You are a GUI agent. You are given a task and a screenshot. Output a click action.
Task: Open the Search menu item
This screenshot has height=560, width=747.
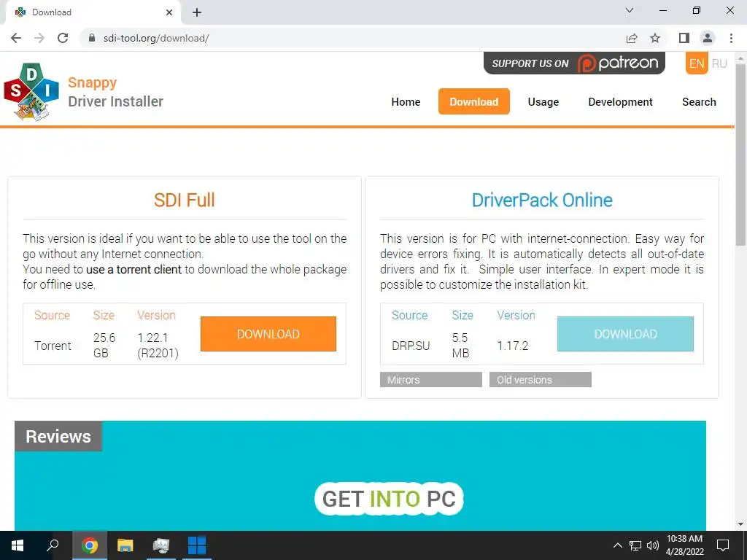(x=699, y=102)
